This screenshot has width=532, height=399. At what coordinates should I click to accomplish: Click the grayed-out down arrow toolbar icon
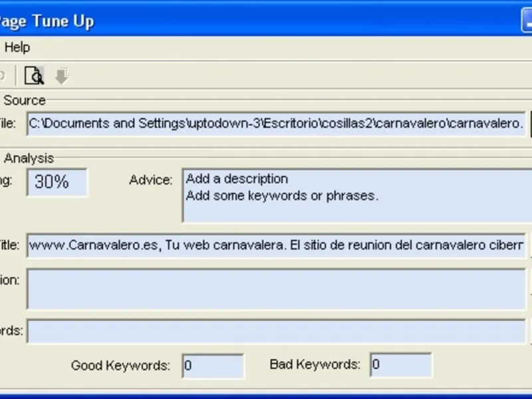point(62,76)
